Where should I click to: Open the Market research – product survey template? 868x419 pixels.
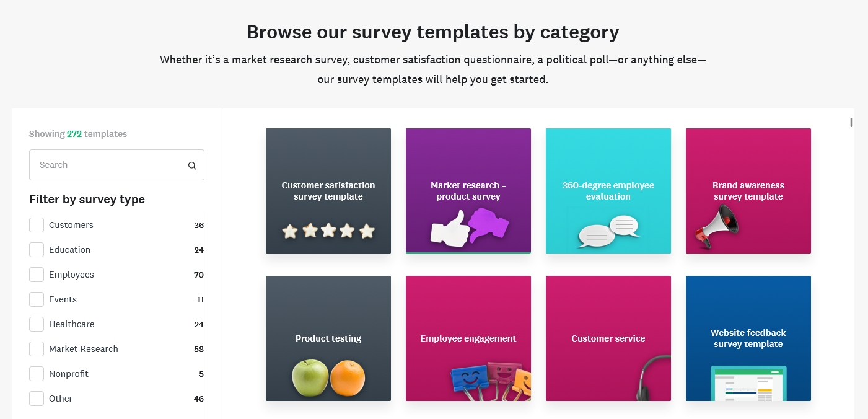point(468,191)
